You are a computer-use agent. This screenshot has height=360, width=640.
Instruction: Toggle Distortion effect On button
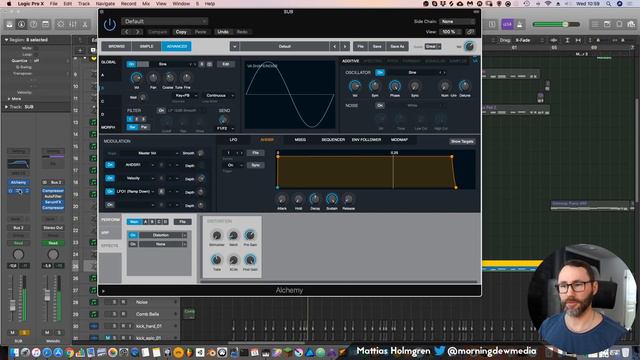pos(133,235)
